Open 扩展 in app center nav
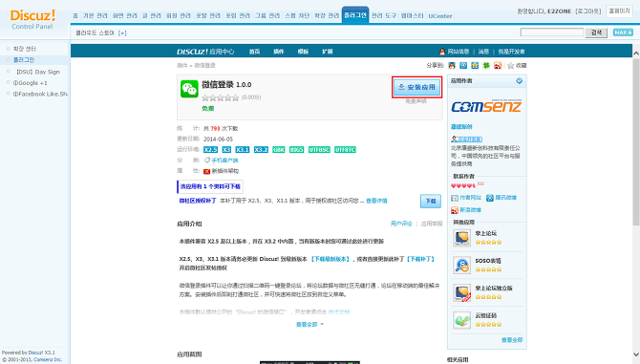The image size is (640, 364). 328,52
